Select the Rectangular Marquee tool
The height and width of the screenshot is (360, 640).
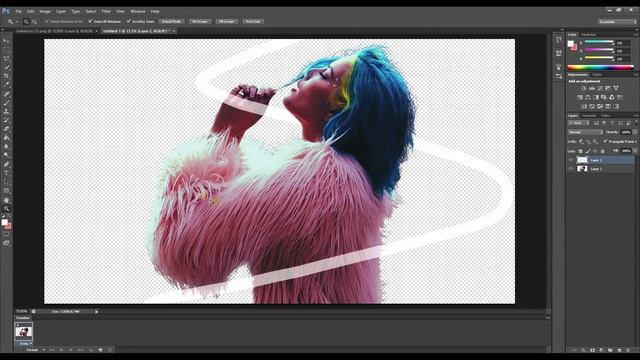pos(6,49)
